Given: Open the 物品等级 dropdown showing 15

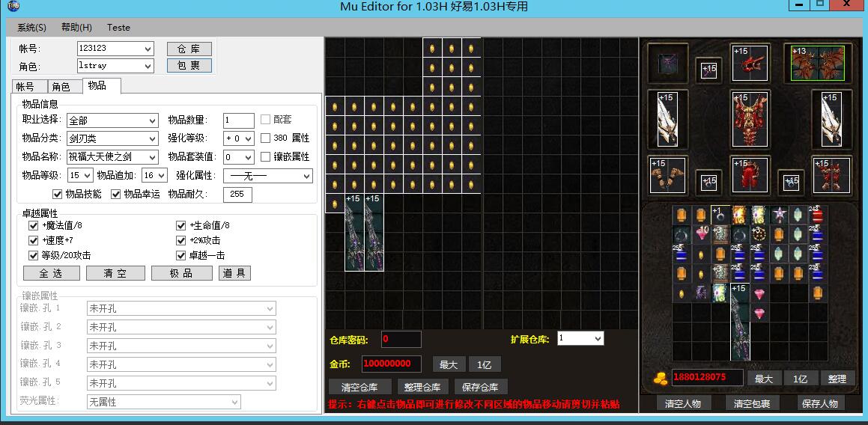Looking at the screenshot, I should [80, 175].
